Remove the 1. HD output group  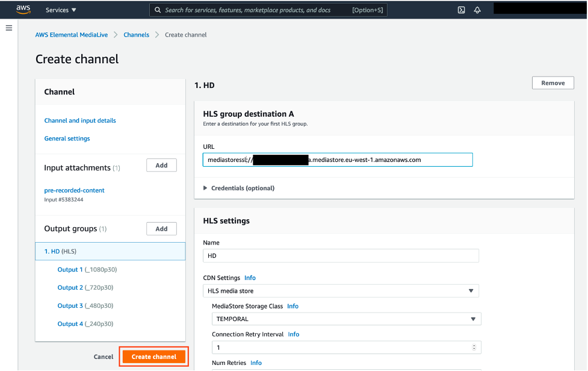[x=552, y=83]
